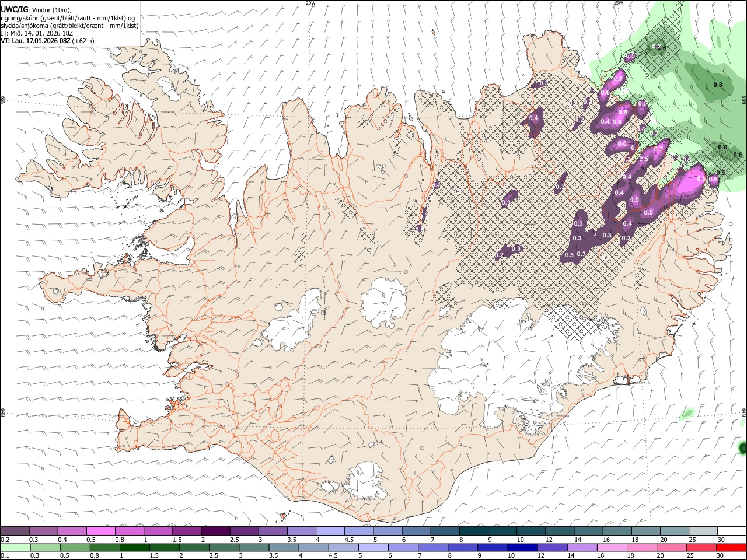Click the '15W' longitude label at top

pos(618,3)
